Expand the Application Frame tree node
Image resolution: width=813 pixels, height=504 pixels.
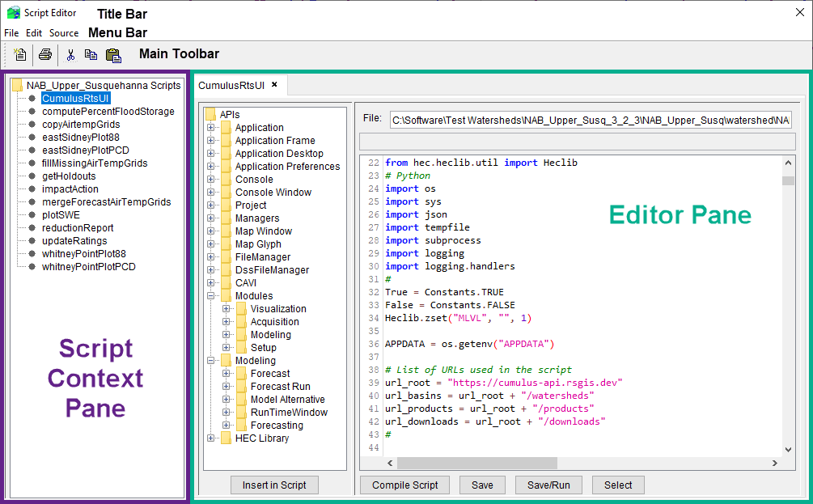pyautogui.click(x=211, y=141)
